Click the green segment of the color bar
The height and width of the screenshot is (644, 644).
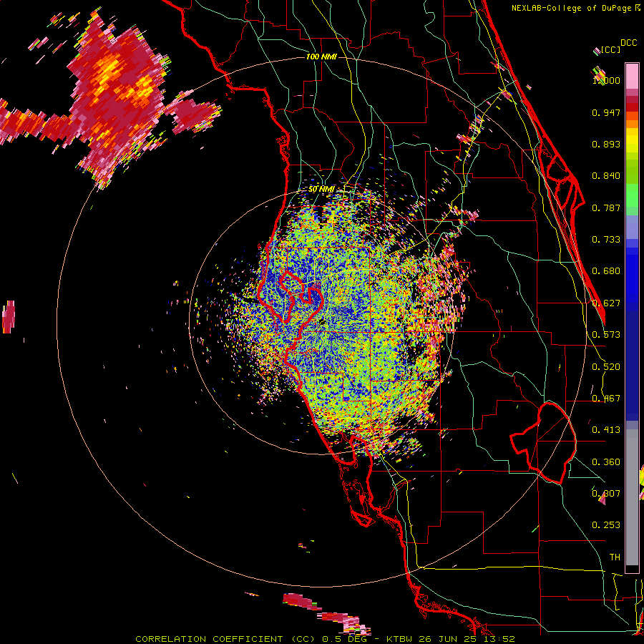coord(632,195)
